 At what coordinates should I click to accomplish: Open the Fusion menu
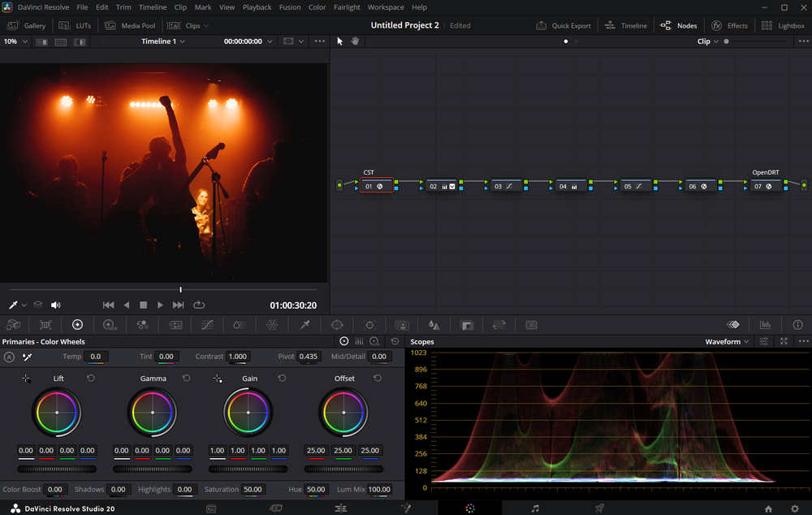pos(289,7)
